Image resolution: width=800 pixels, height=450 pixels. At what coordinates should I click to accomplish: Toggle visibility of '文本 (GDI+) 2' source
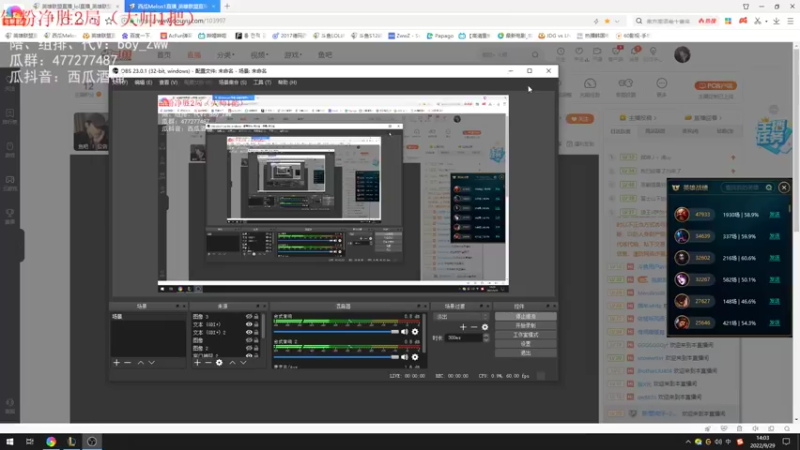tap(249, 332)
